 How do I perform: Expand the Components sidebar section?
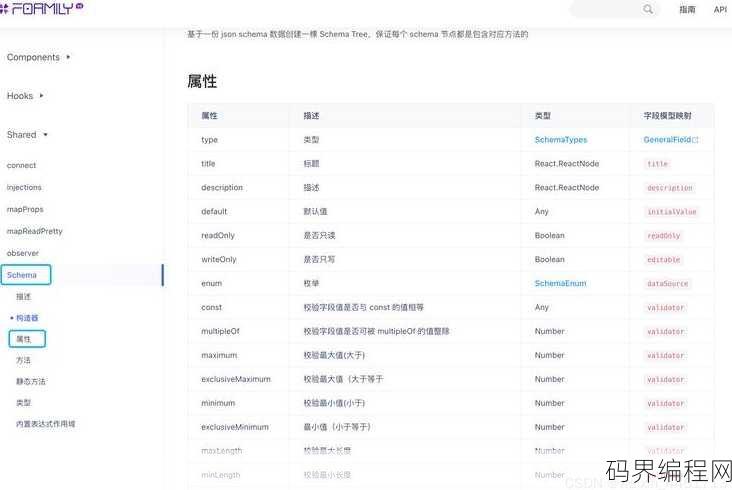click(38, 57)
